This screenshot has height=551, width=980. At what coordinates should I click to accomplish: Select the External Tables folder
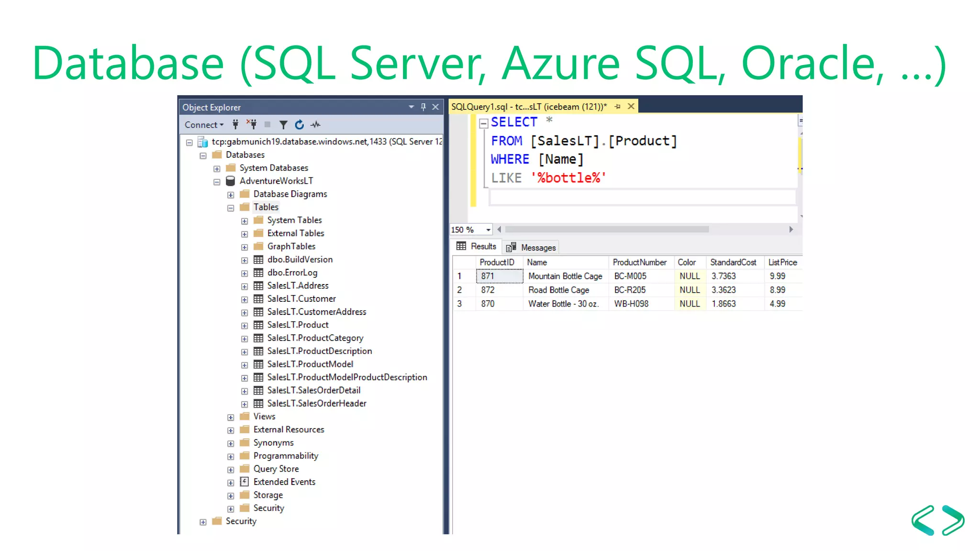click(295, 233)
